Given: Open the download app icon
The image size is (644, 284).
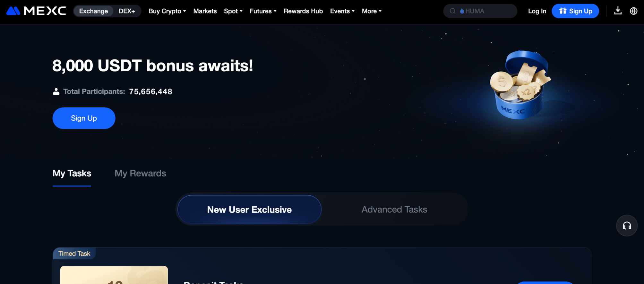Looking at the screenshot, I should (x=618, y=11).
